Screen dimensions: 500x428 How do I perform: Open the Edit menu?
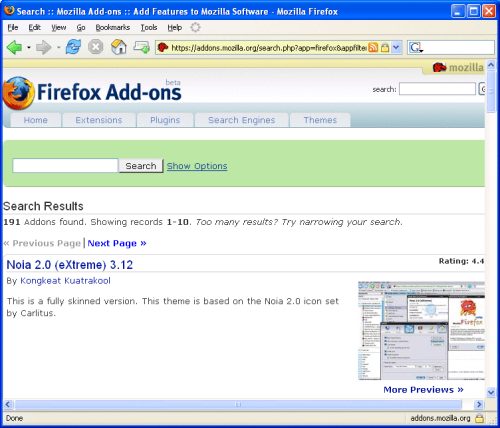34,27
